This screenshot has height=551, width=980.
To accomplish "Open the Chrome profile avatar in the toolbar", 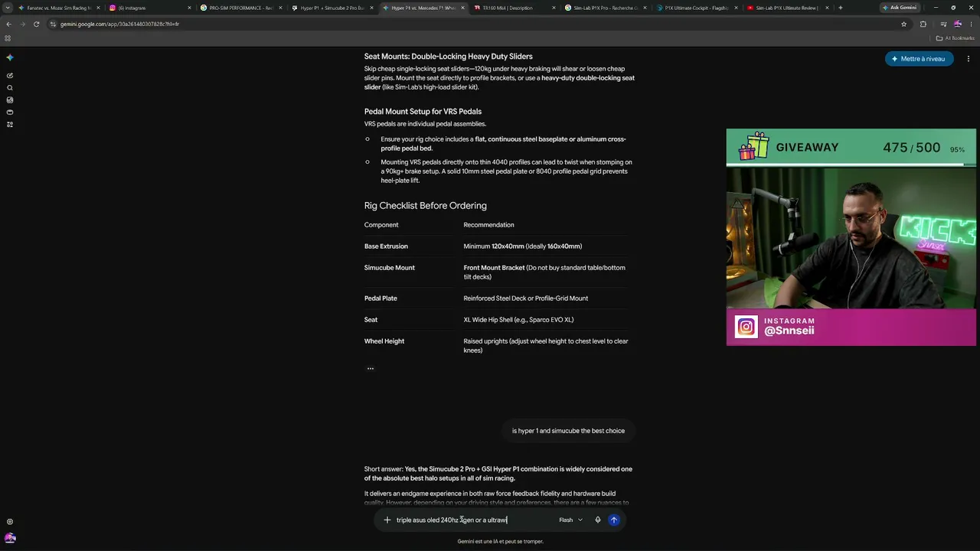I will point(957,24).
